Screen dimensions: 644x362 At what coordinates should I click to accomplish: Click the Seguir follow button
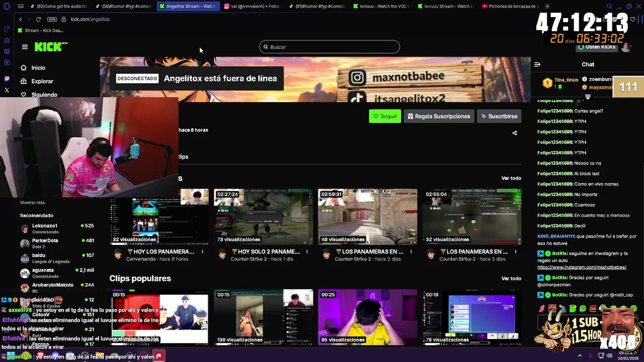(385, 116)
